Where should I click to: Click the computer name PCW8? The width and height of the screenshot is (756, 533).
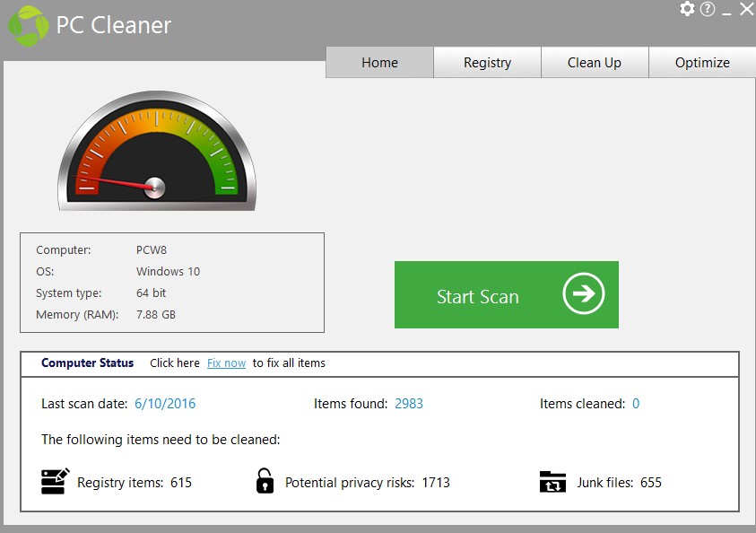[x=151, y=249]
